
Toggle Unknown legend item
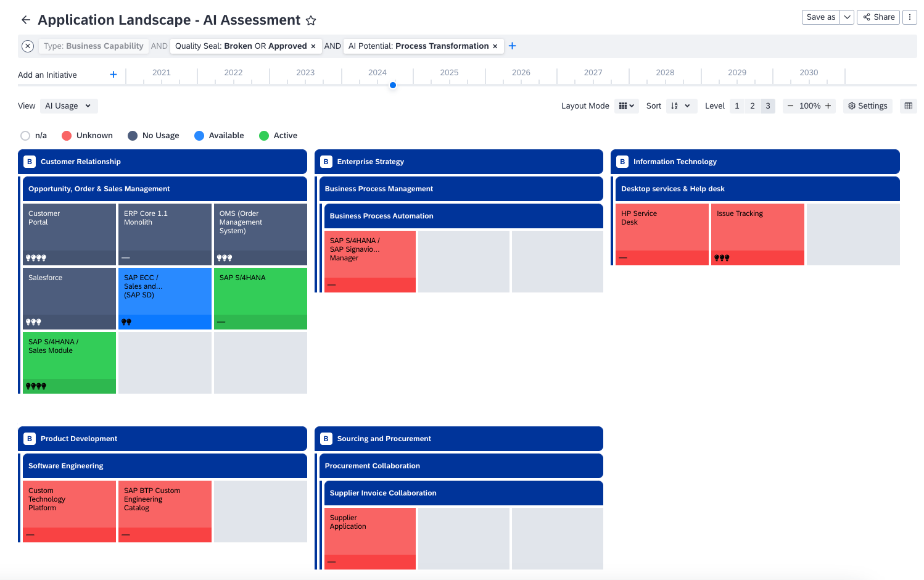[x=87, y=136]
